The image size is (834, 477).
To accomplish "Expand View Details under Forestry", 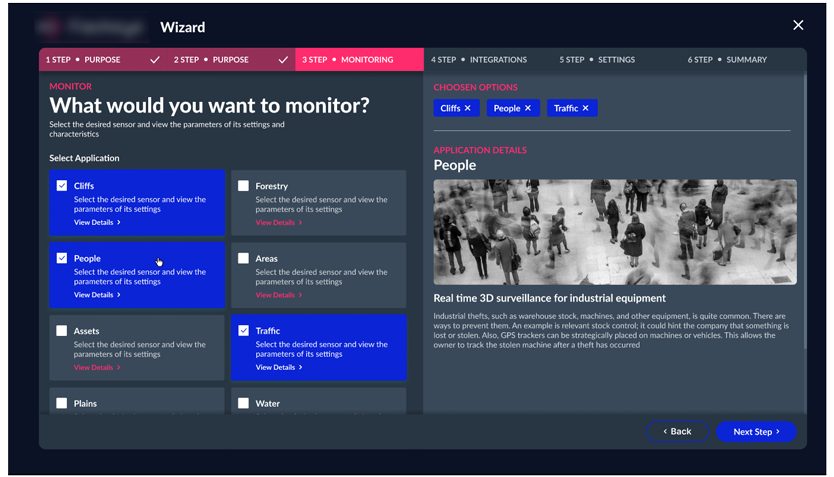I will (x=278, y=223).
